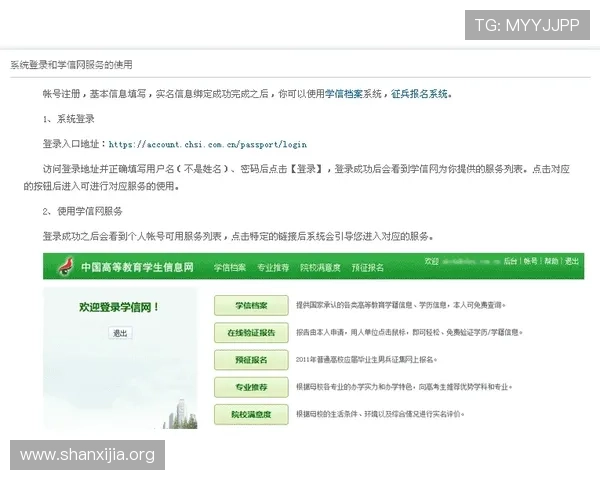Select 学信档案 in green navigation bar
This screenshot has width=600, height=480.
pyautogui.click(x=230, y=267)
